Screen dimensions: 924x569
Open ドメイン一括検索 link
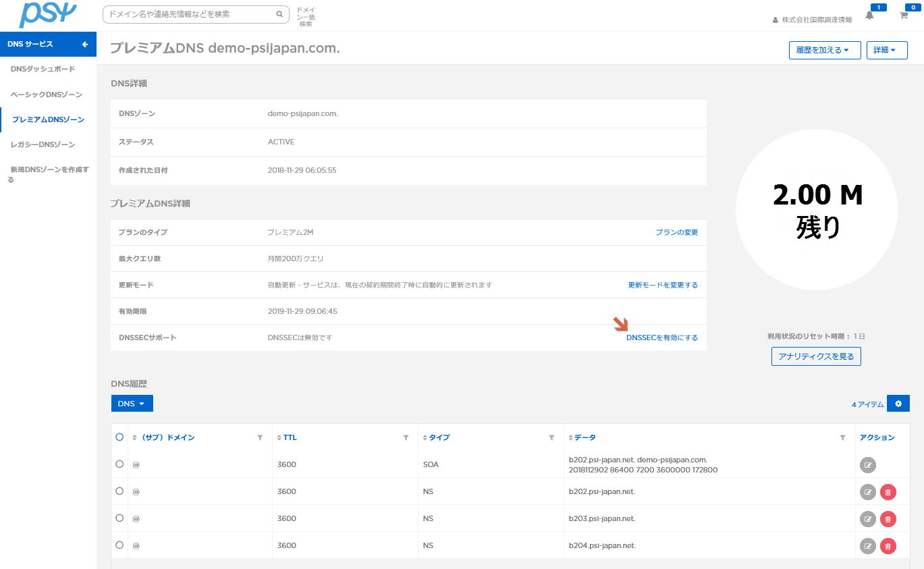click(x=306, y=18)
